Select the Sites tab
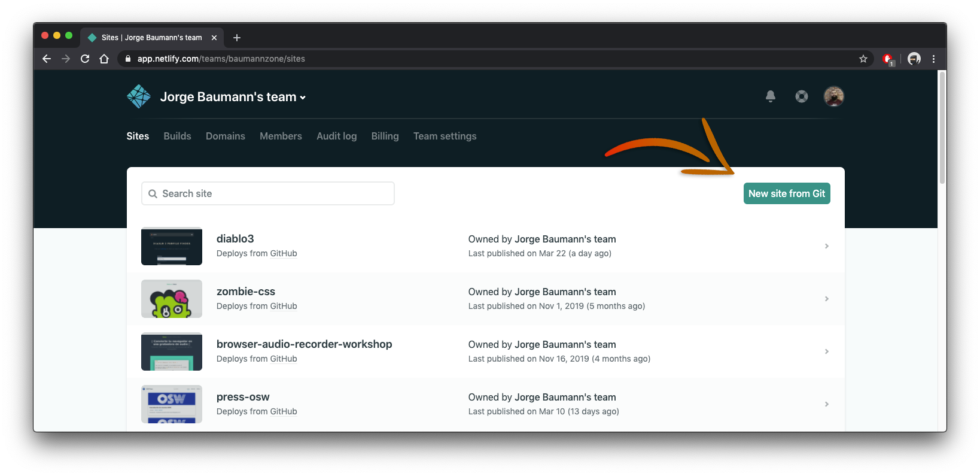980x476 pixels. coord(138,136)
